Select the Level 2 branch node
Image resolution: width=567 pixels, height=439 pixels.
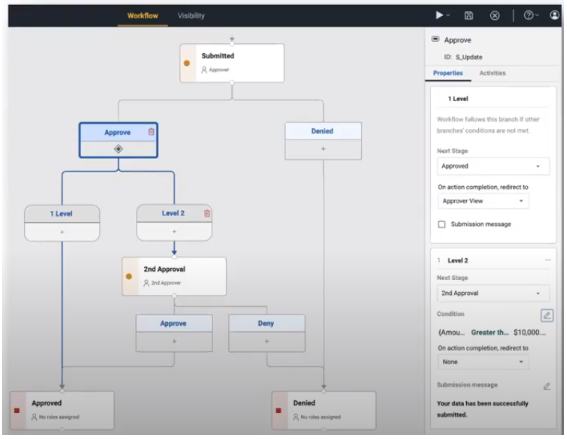click(174, 222)
